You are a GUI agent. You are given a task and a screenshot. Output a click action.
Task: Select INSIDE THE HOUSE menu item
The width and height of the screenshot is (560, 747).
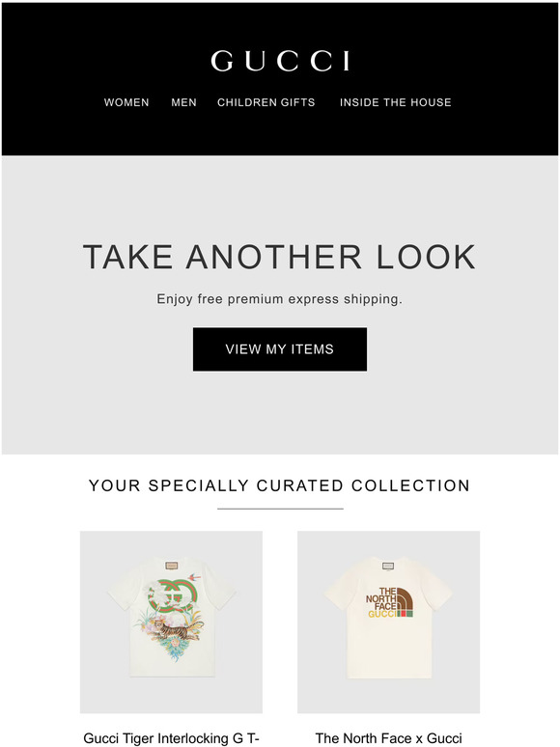click(396, 102)
